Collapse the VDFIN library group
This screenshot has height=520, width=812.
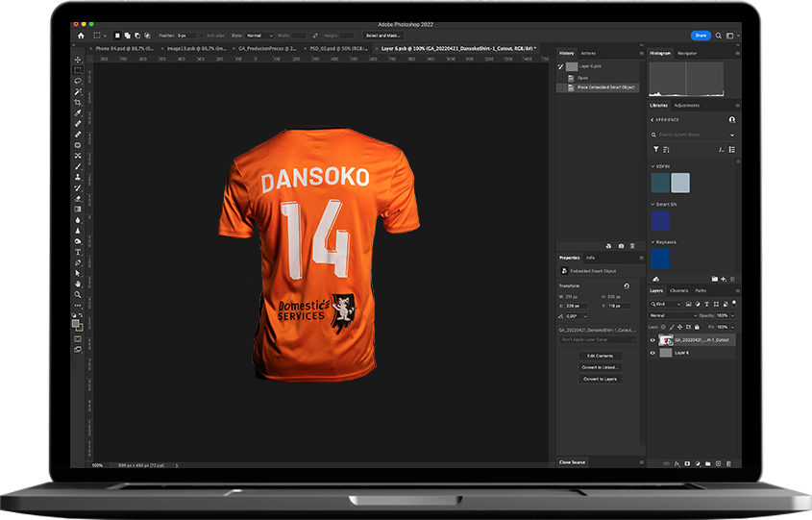point(652,166)
